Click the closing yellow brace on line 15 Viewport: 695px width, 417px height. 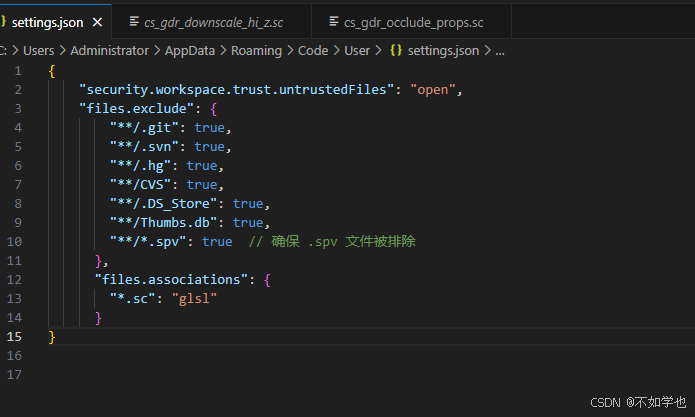(52, 337)
